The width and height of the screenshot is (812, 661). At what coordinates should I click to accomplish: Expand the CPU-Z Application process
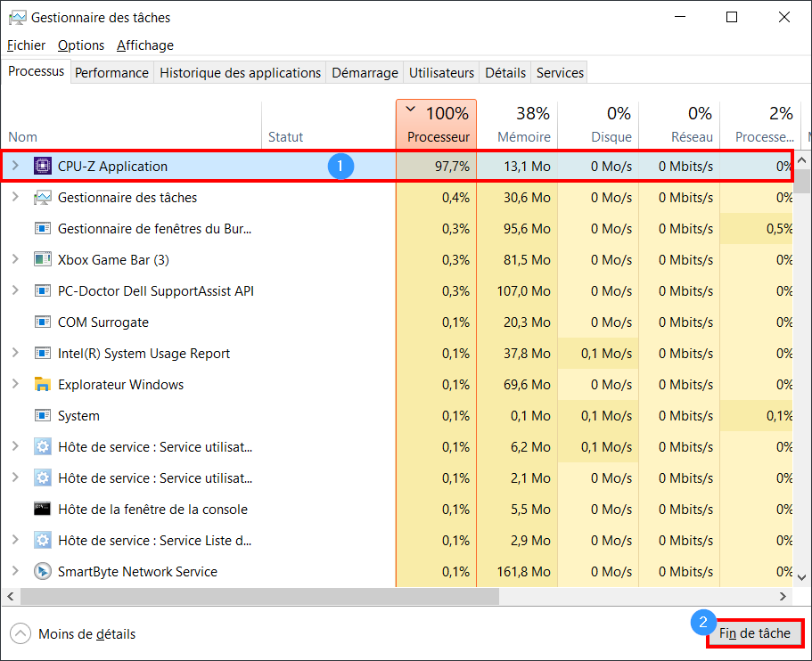click(x=15, y=166)
